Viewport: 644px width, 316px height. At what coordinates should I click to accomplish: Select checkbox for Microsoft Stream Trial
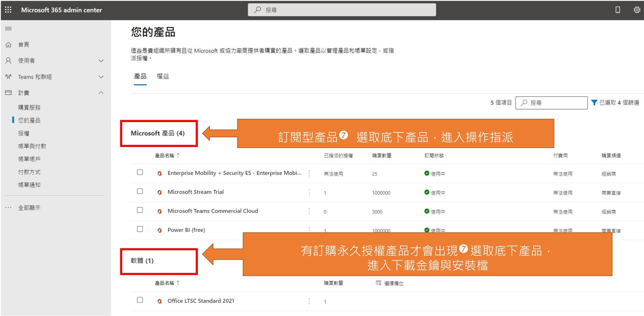(x=140, y=191)
